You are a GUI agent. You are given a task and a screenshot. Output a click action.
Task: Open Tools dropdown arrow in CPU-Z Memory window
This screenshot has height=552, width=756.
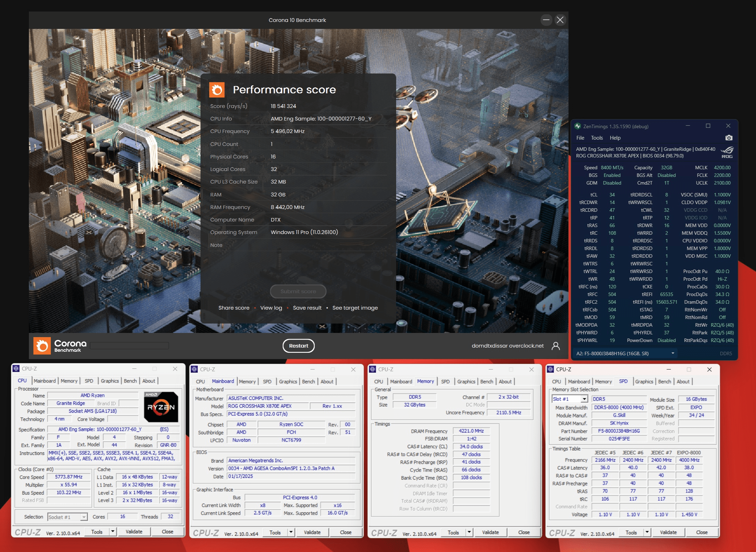pyautogui.click(x=469, y=532)
